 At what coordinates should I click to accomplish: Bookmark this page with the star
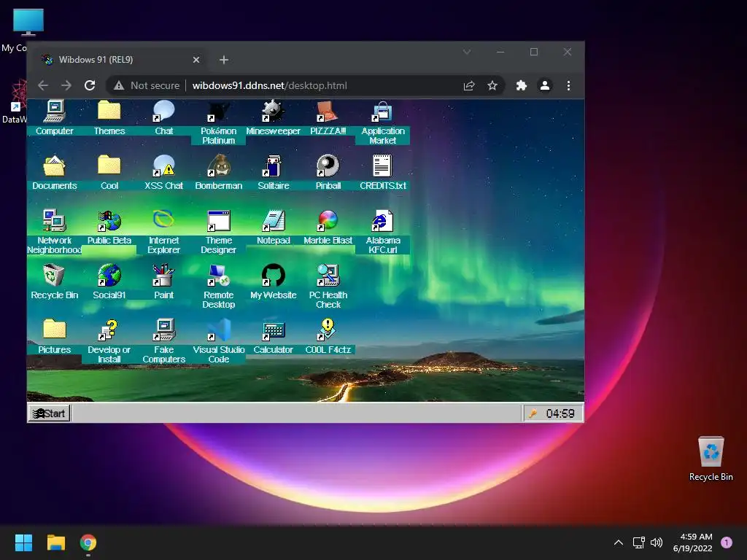coord(492,86)
